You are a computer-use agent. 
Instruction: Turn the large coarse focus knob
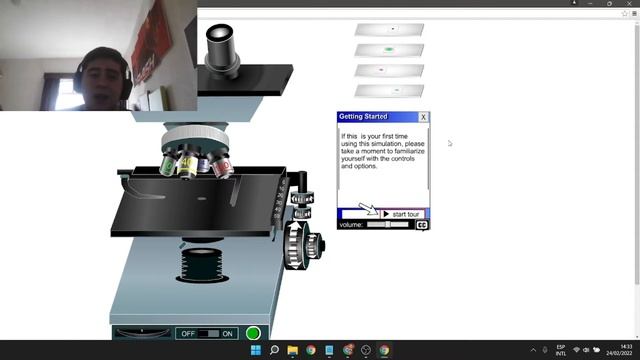tap(295, 245)
